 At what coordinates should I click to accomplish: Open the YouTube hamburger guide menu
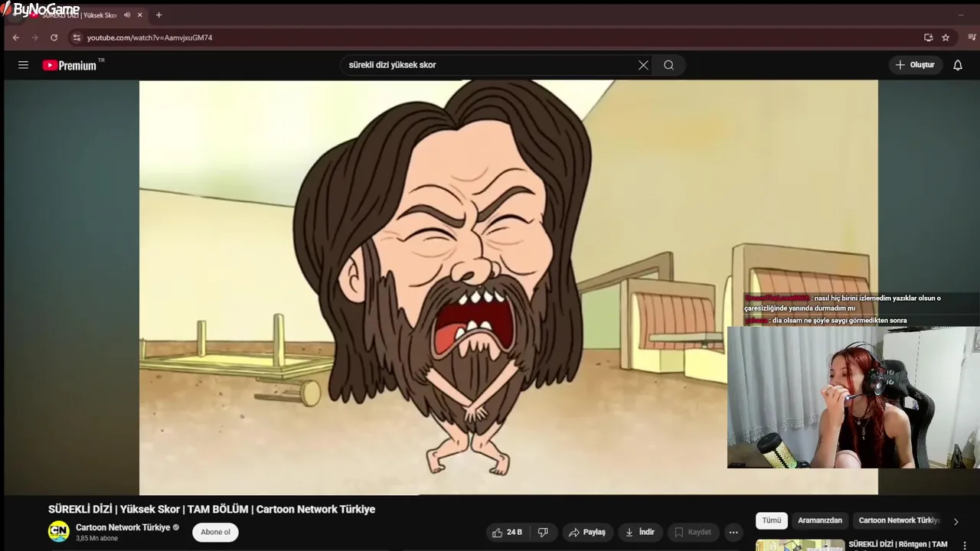point(23,65)
